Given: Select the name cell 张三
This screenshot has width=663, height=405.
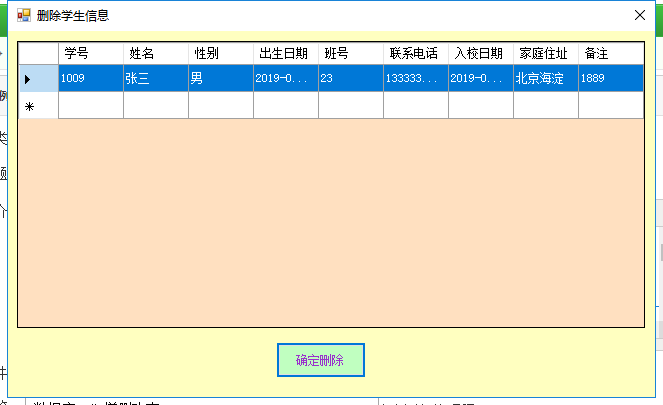Looking at the screenshot, I should tap(156, 78).
